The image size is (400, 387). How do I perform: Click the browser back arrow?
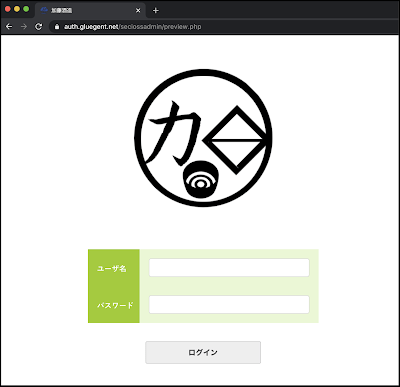(x=9, y=27)
